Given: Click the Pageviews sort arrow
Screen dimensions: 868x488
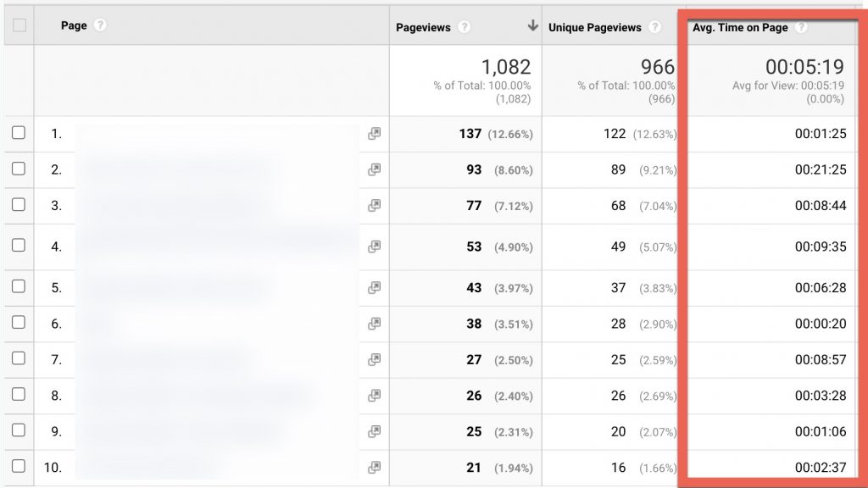Looking at the screenshot, I should 532,26.
